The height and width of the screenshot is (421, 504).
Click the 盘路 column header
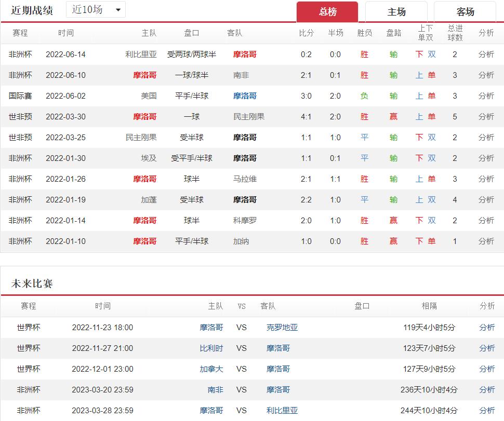click(393, 33)
